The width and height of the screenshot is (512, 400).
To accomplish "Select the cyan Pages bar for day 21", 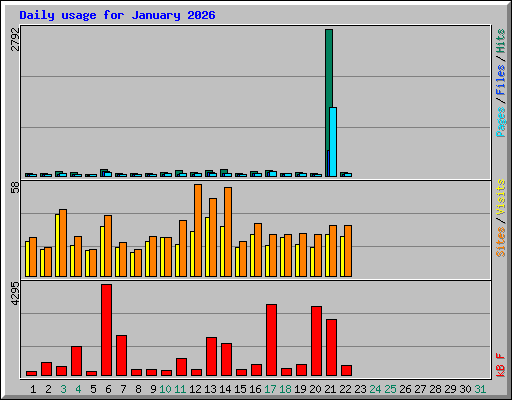I will 333,142.
